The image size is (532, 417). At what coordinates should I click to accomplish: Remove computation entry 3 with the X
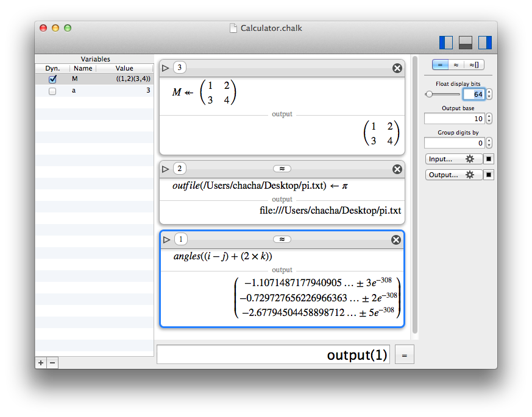coord(397,68)
